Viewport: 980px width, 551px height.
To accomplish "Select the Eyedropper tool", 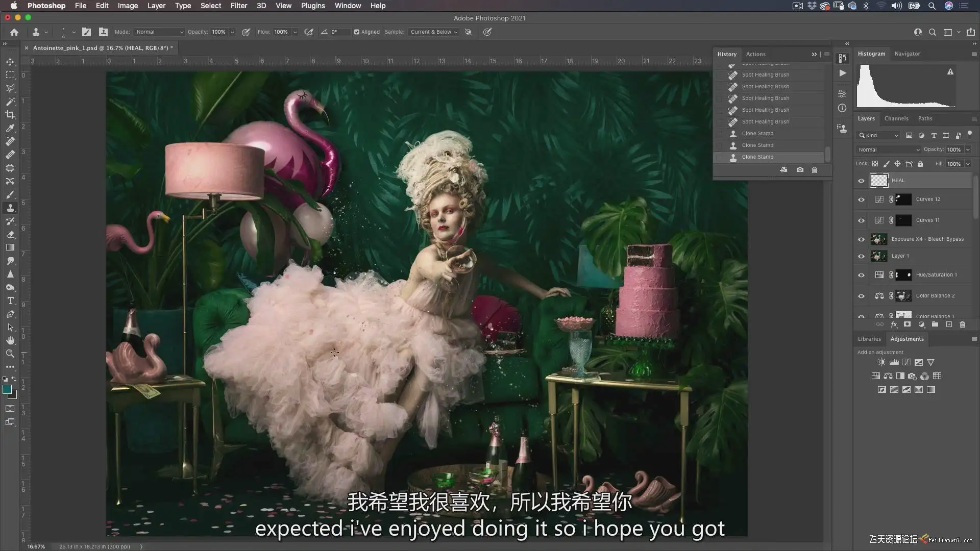I will [x=10, y=128].
